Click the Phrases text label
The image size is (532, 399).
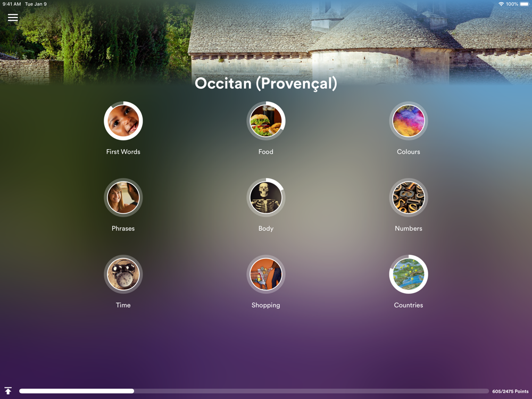coord(123,228)
